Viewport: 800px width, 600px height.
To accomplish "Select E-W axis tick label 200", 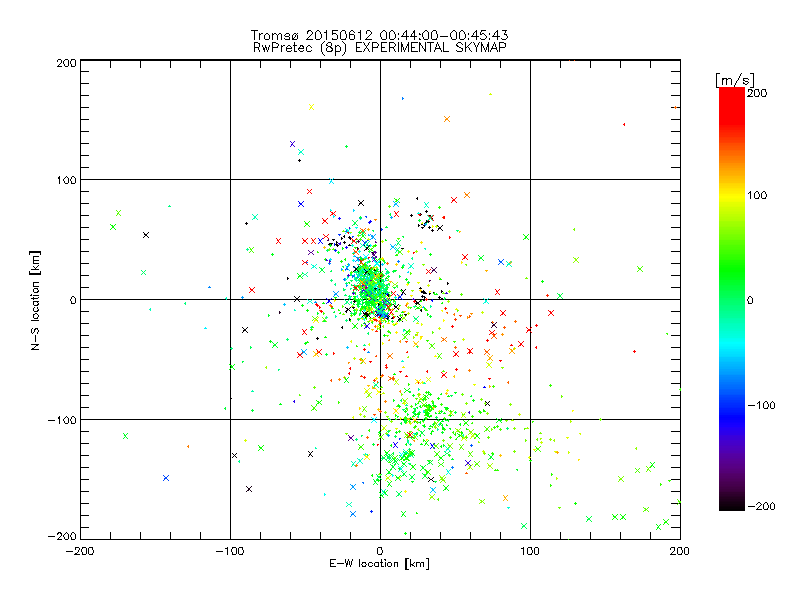I will (680, 551).
